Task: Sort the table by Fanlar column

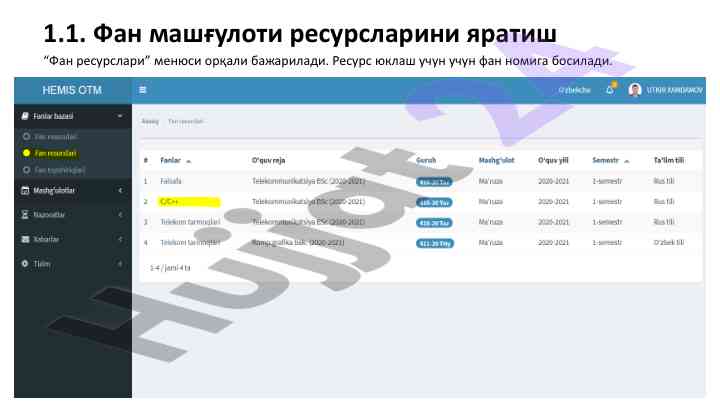Action: click(170, 160)
